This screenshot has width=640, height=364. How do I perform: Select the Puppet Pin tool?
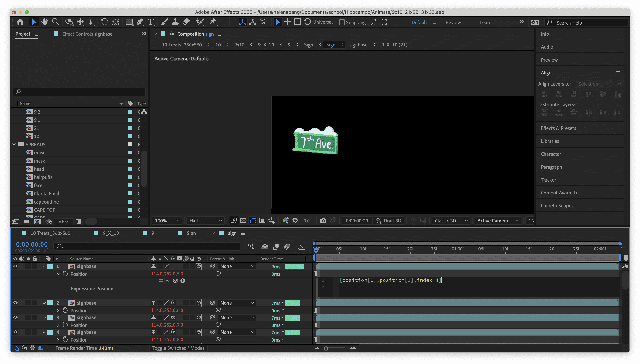[213, 22]
